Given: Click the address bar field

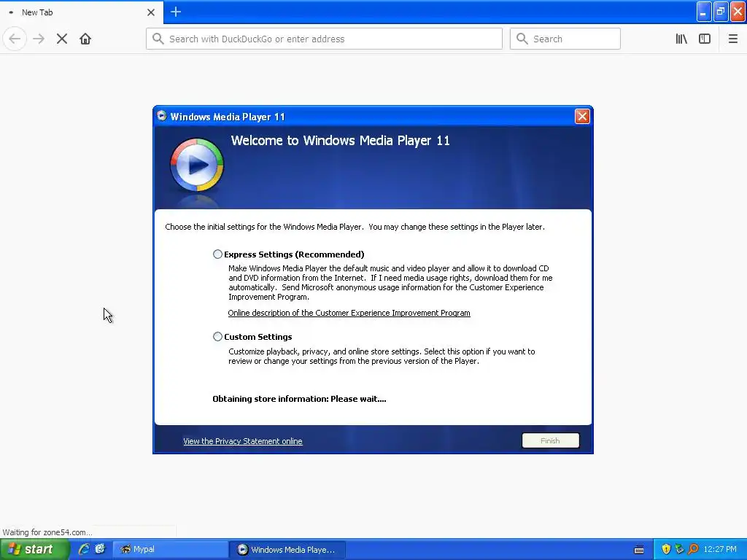Looking at the screenshot, I should point(324,39).
